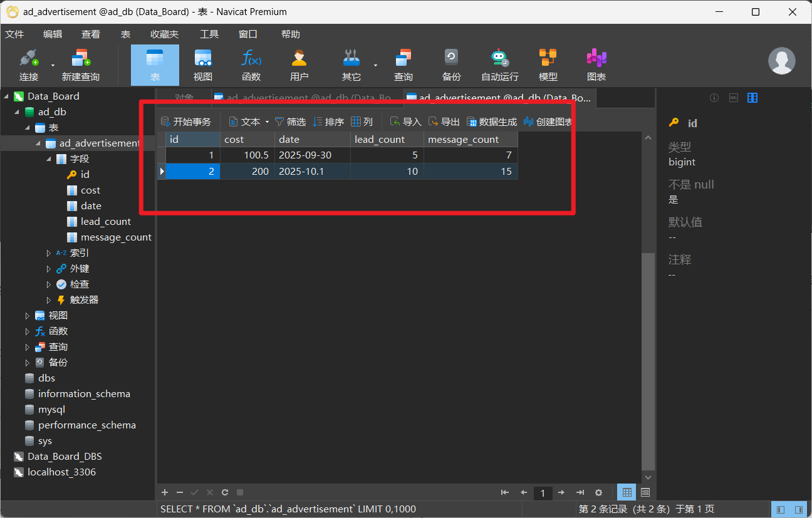Image resolution: width=812 pixels, height=518 pixels.
Task: Click the cost column header
Action: [247, 139]
